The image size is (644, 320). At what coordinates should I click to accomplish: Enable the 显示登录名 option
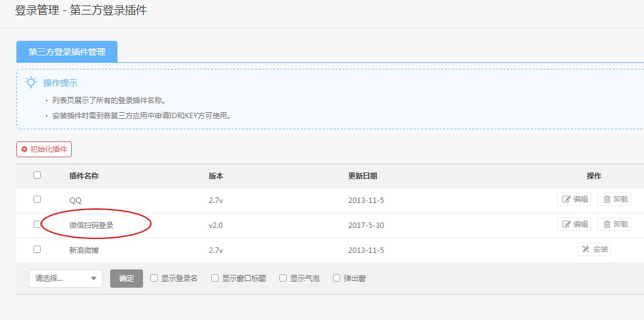tap(154, 278)
